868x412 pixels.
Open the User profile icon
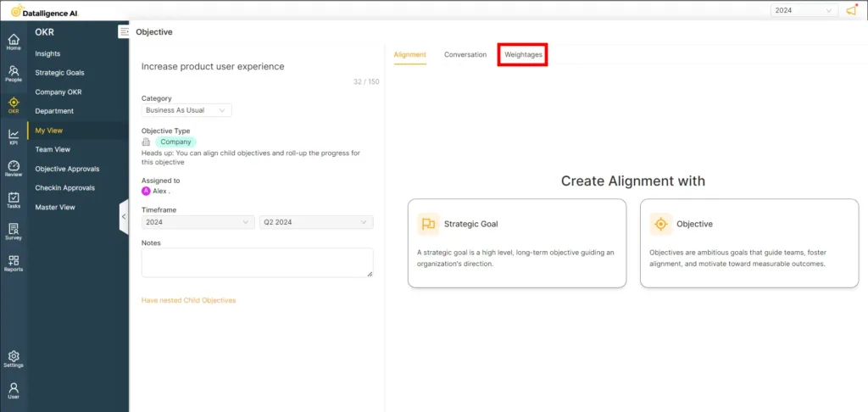click(14, 391)
